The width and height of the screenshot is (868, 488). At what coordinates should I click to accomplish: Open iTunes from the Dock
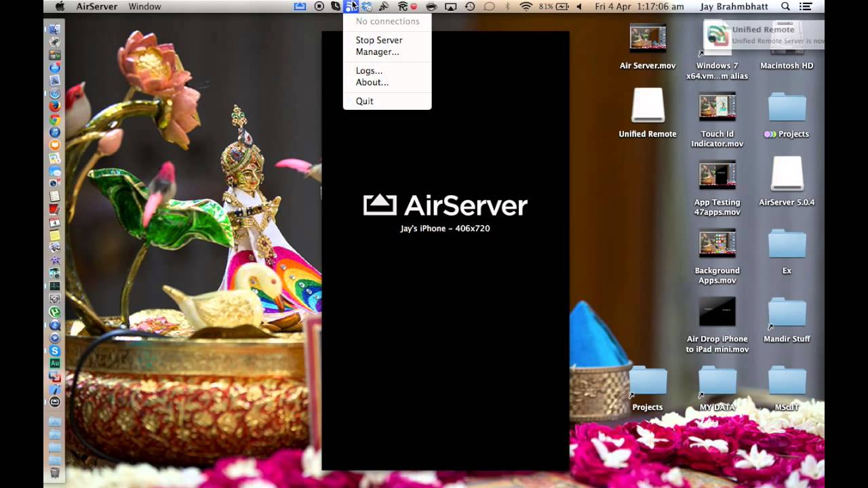tap(55, 132)
